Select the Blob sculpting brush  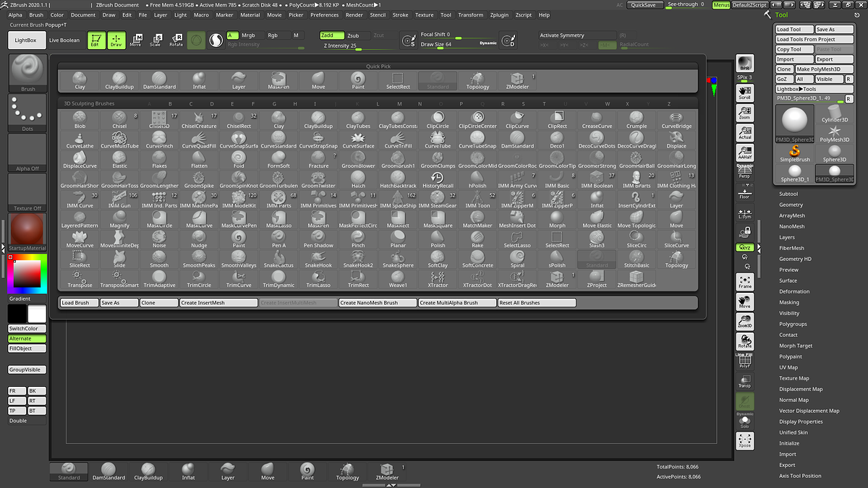(x=80, y=120)
